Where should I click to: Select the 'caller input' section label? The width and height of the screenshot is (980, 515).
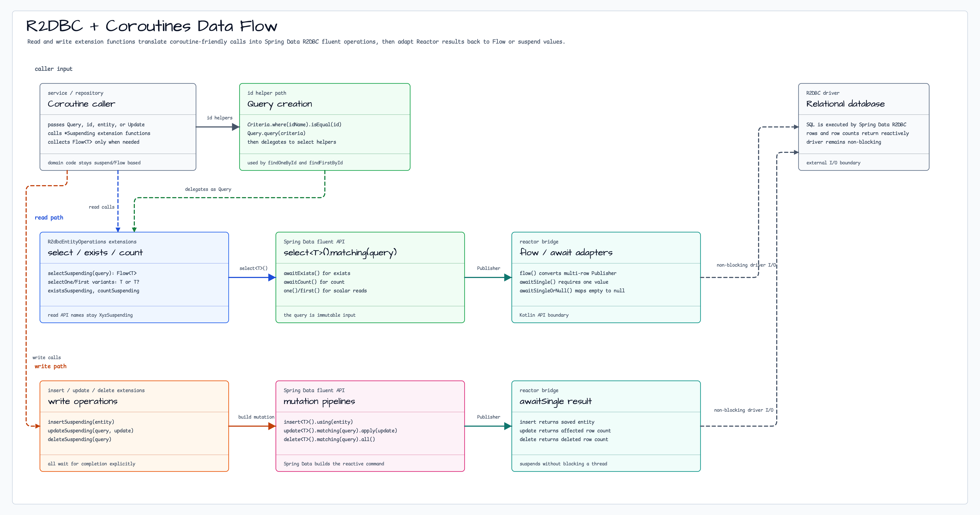click(54, 69)
